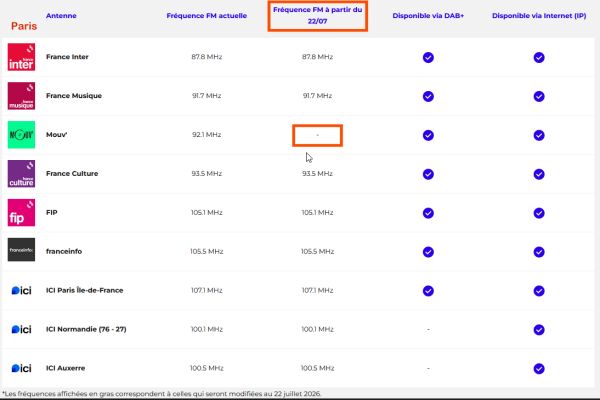Click ICI Normandie current frequency 100.1 MHz

pos(207,329)
